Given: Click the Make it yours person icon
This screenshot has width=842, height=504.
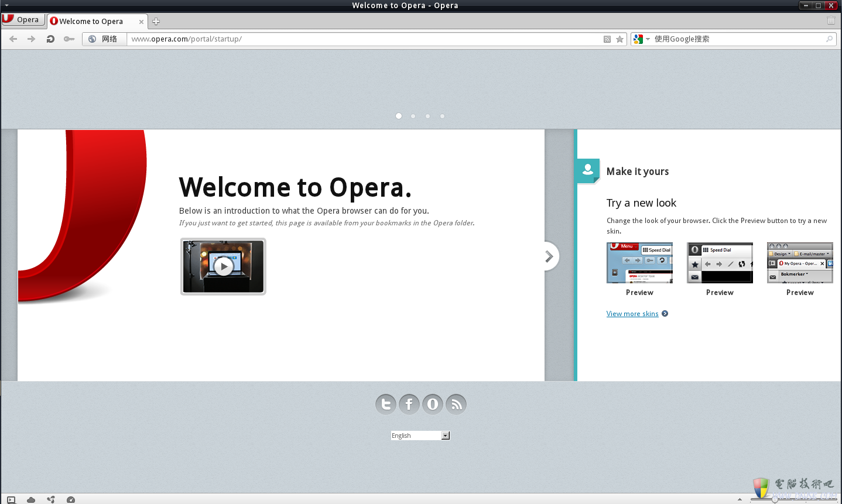Looking at the screenshot, I should (588, 170).
